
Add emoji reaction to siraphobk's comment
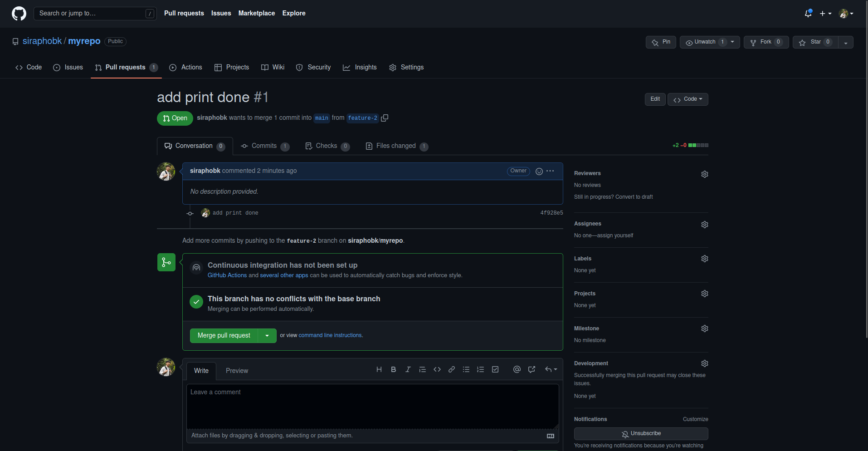coord(539,171)
